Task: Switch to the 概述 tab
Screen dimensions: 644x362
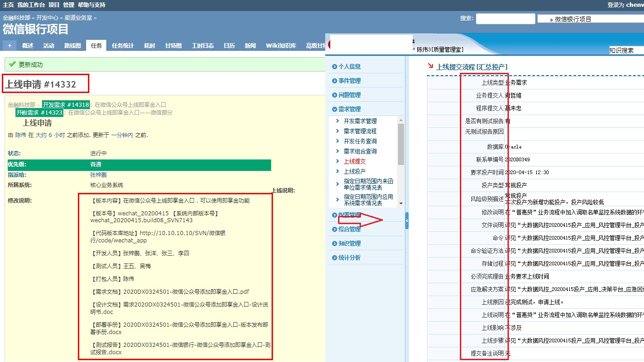Action: [27, 45]
